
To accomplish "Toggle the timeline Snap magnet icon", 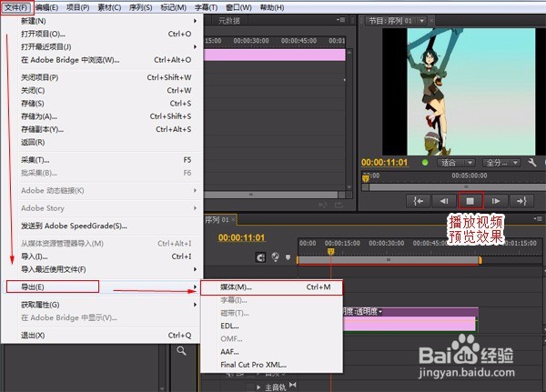I will 260,257.
